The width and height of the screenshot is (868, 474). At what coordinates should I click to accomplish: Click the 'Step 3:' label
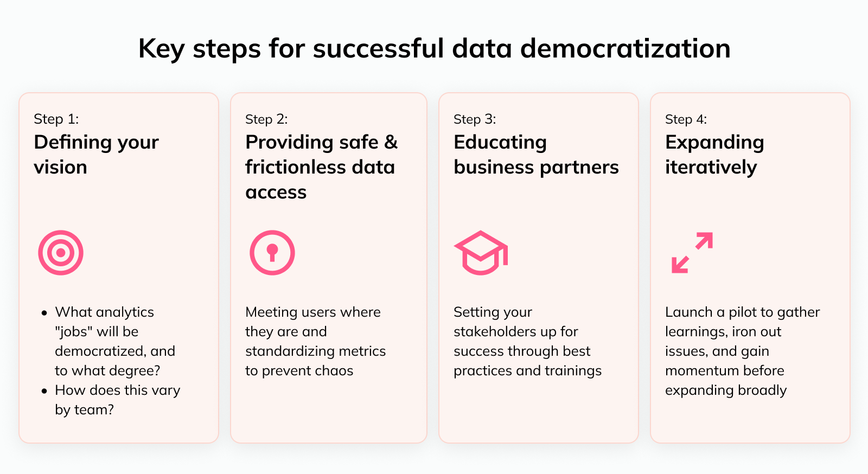tap(475, 119)
